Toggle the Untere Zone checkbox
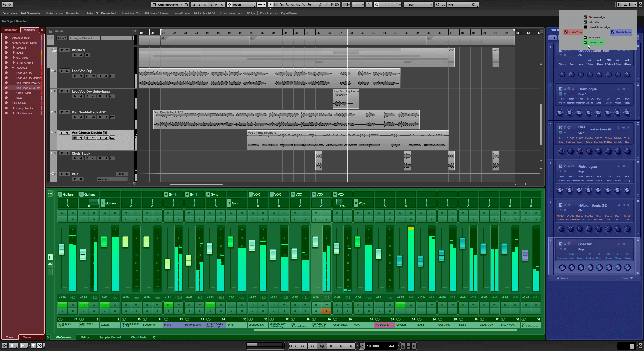Viewport: 644px width, 351px height. 585,42
